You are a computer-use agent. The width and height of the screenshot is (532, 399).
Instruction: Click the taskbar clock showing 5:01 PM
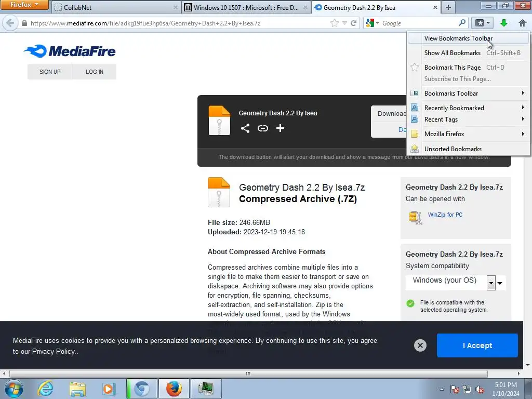coord(506,389)
